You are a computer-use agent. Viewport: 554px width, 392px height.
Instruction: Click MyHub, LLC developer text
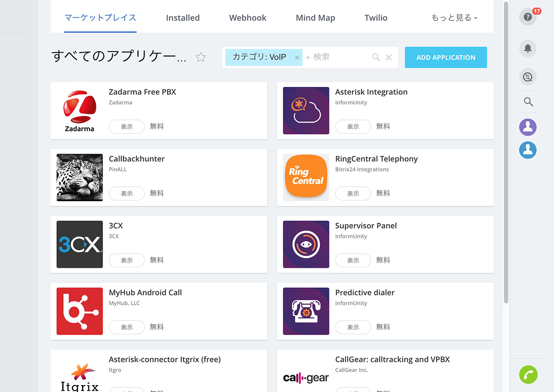pos(124,303)
